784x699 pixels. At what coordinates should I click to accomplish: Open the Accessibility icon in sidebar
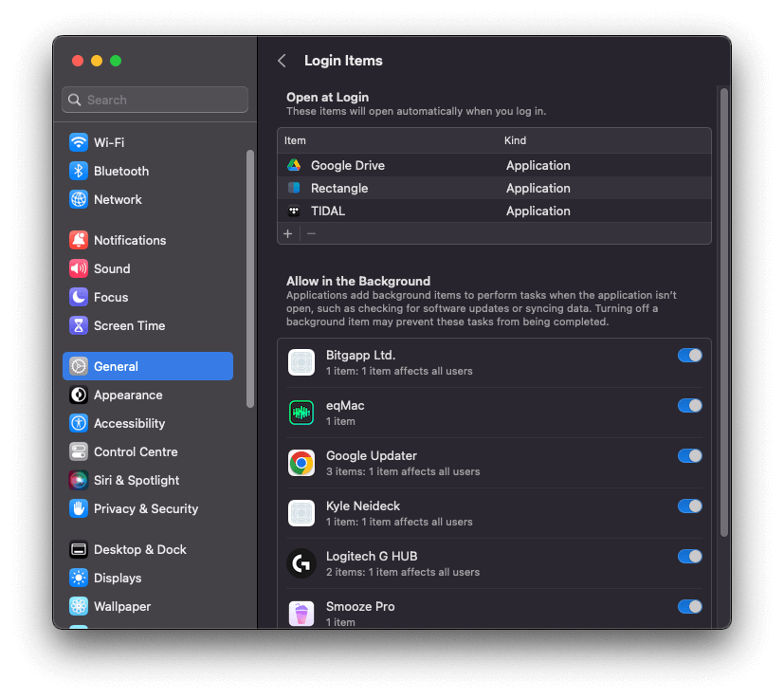tap(79, 423)
